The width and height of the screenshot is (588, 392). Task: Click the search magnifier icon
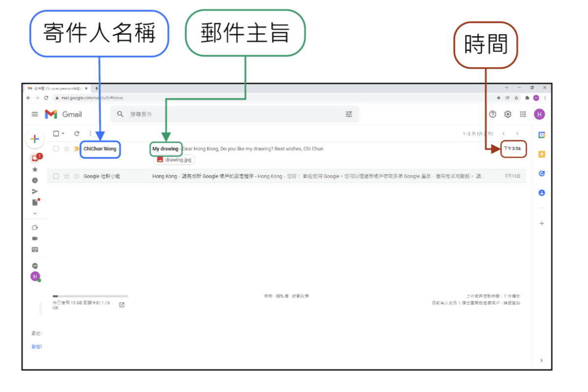[120, 114]
